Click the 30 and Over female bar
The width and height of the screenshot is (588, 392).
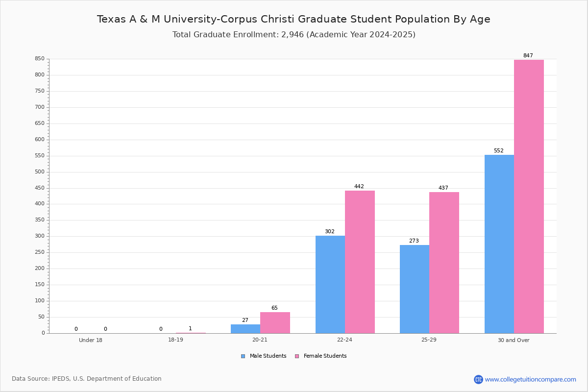click(x=529, y=196)
